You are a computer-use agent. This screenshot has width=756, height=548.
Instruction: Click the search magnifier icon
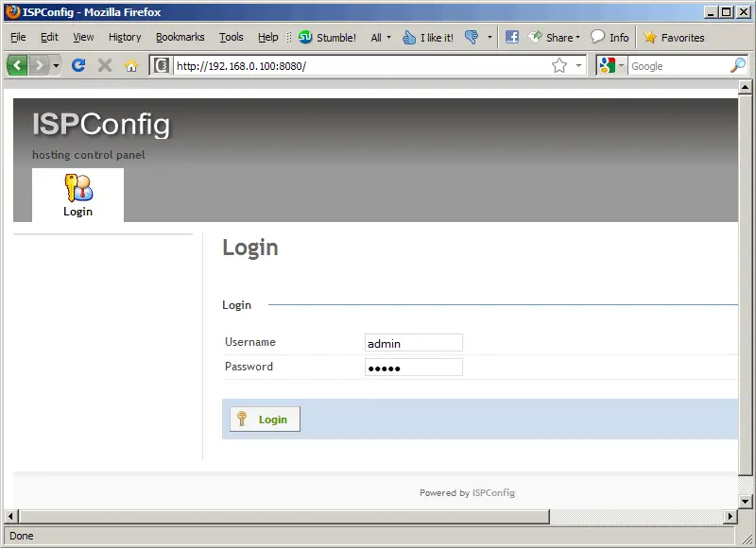(x=738, y=65)
